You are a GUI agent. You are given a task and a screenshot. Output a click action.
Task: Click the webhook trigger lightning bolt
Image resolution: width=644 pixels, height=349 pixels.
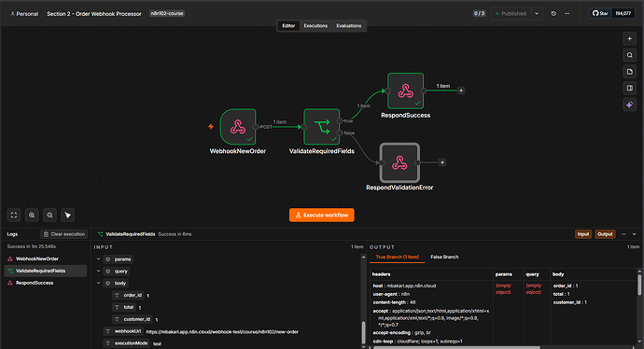click(x=211, y=127)
